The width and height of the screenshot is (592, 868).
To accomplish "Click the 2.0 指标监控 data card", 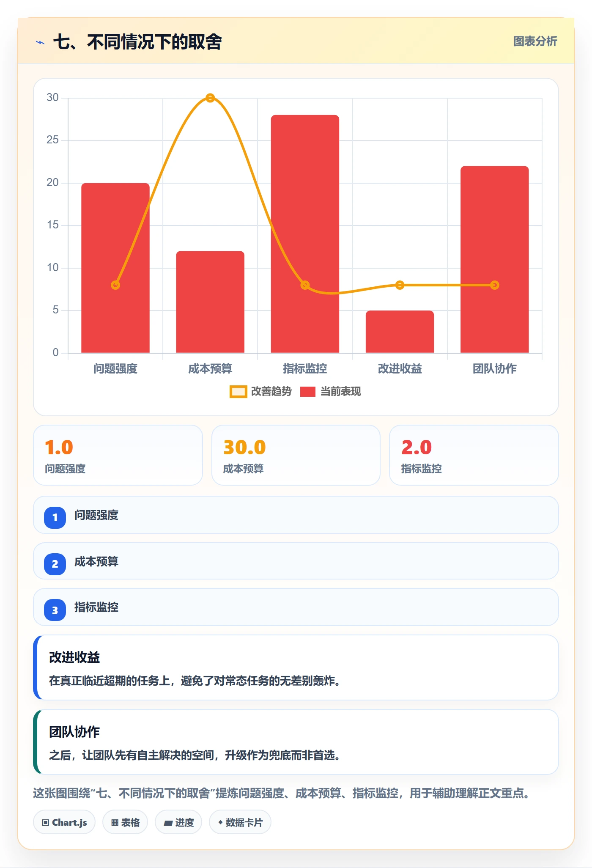I will (474, 455).
